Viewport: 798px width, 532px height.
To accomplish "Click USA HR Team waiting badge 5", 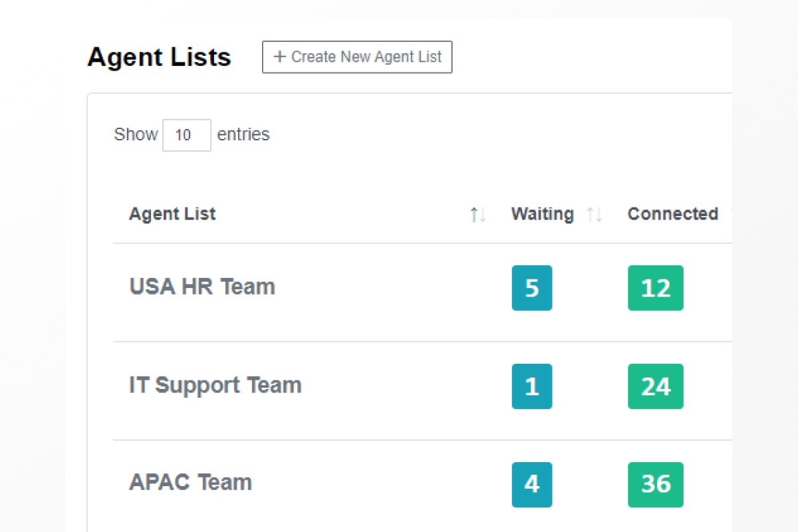I will click(532, 288).
